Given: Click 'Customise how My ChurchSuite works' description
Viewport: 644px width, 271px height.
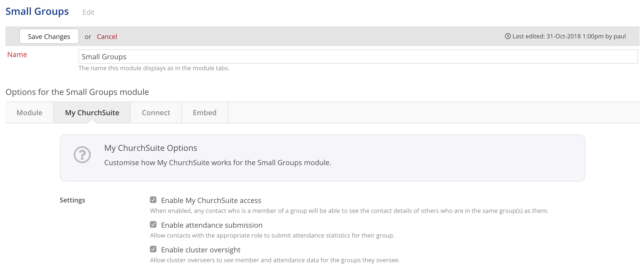Looking at the screenshot, I should pyautogui.click(x=218, y=163).
